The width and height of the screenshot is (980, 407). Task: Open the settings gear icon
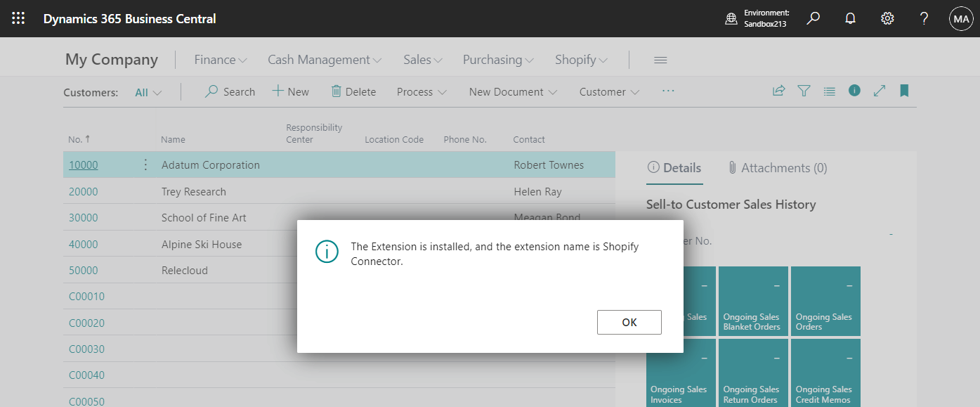(x=887, y=18)
